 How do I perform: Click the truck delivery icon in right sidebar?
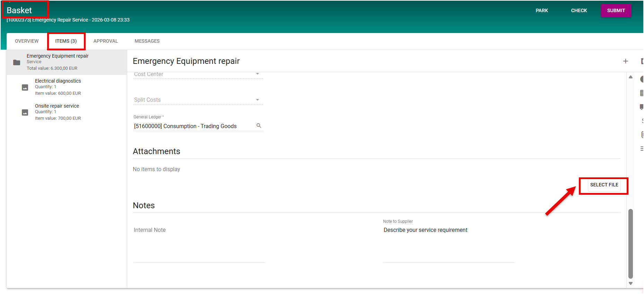point(641,107)
